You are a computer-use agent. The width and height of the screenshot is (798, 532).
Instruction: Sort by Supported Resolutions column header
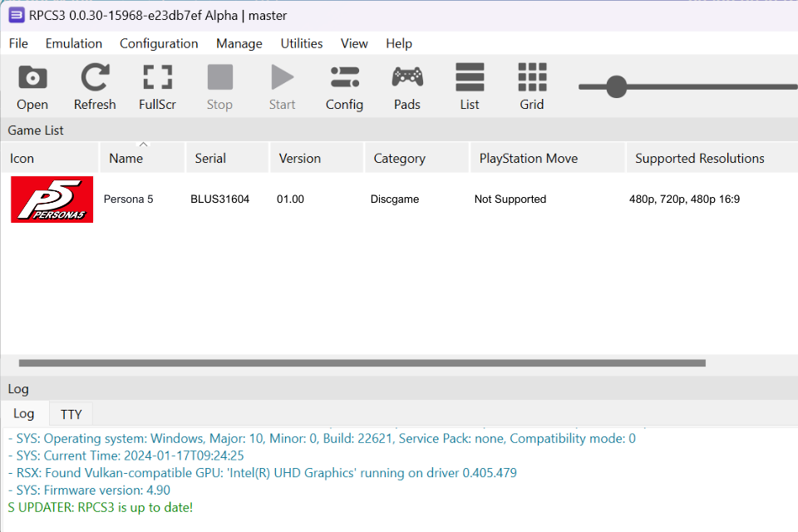click(x=712, y=158)
